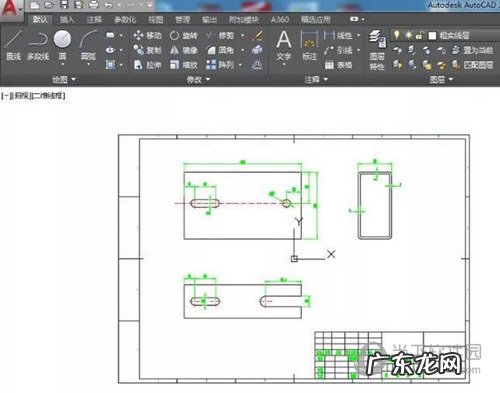This screenshot has width=500, height=393.
Task: Toggle layer padlock icon in layer list
Action: point(420,35)
